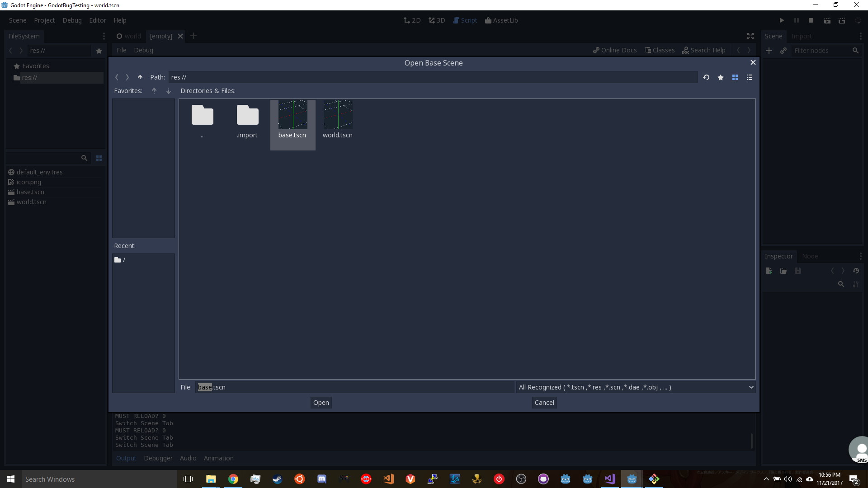The image size is (868, 488).
Task: Open the Script workspace
Action: point(465,20)
